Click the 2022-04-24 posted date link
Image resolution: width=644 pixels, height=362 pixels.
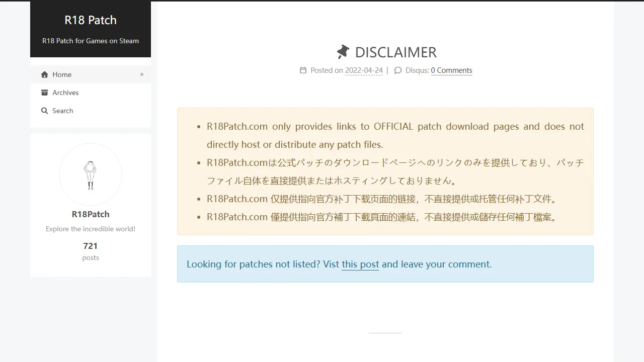364,70
